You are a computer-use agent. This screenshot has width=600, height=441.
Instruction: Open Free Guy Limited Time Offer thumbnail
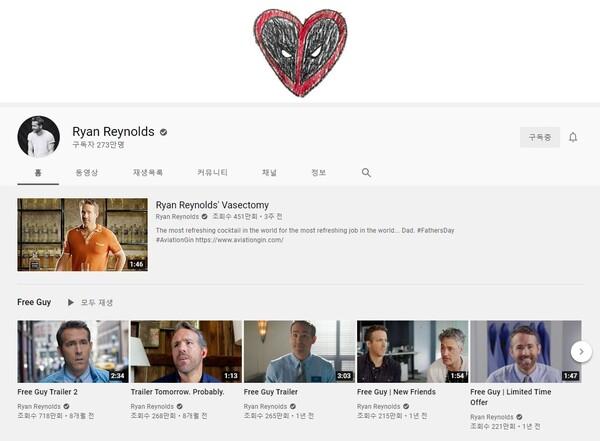(526, 351)
